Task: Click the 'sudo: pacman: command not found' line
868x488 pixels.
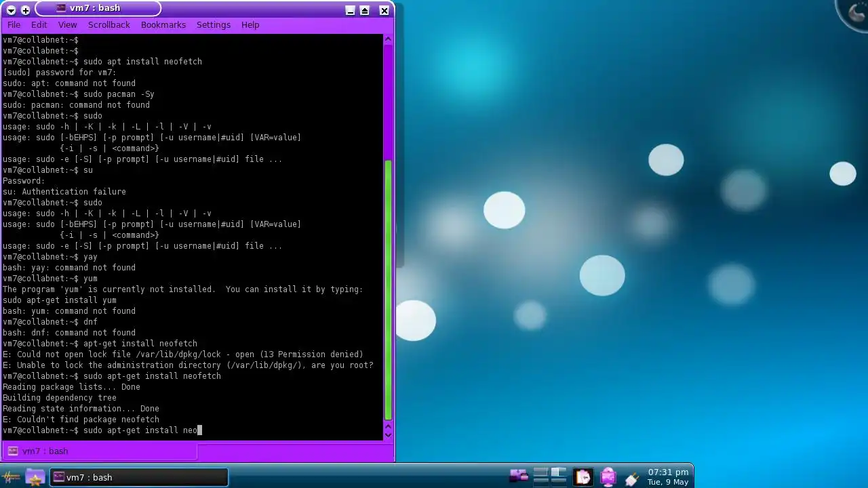Action: tap(76, 105)
